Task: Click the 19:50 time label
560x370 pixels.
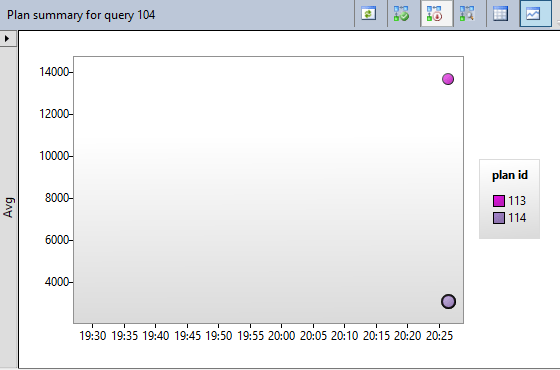Action: click(219, 336)
